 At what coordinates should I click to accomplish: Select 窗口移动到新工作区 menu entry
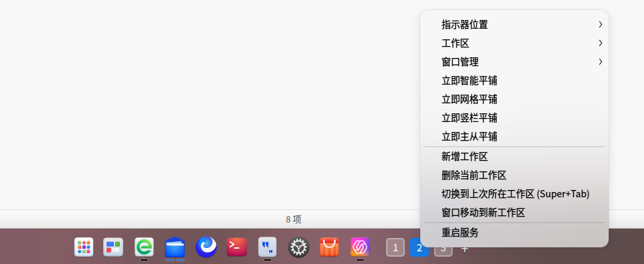[x=514, y=213]
